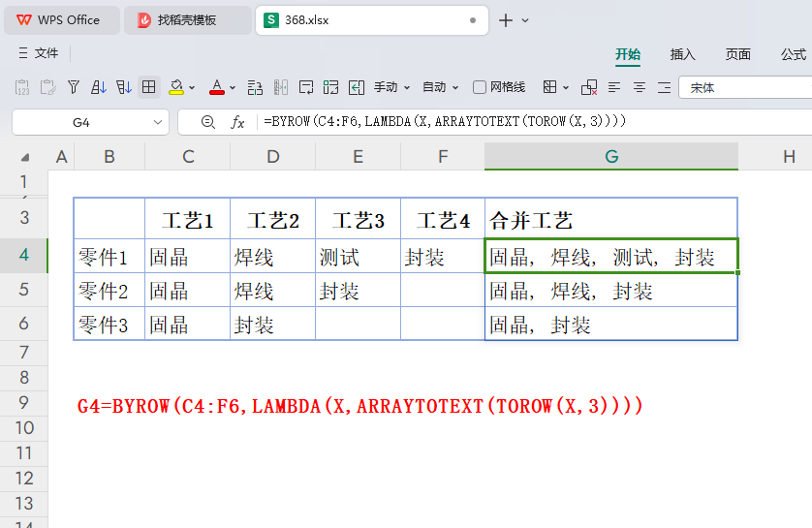This screenshot has height=528, width=812.
Task: Open the 文件 menu
Action: click(47, 53)
